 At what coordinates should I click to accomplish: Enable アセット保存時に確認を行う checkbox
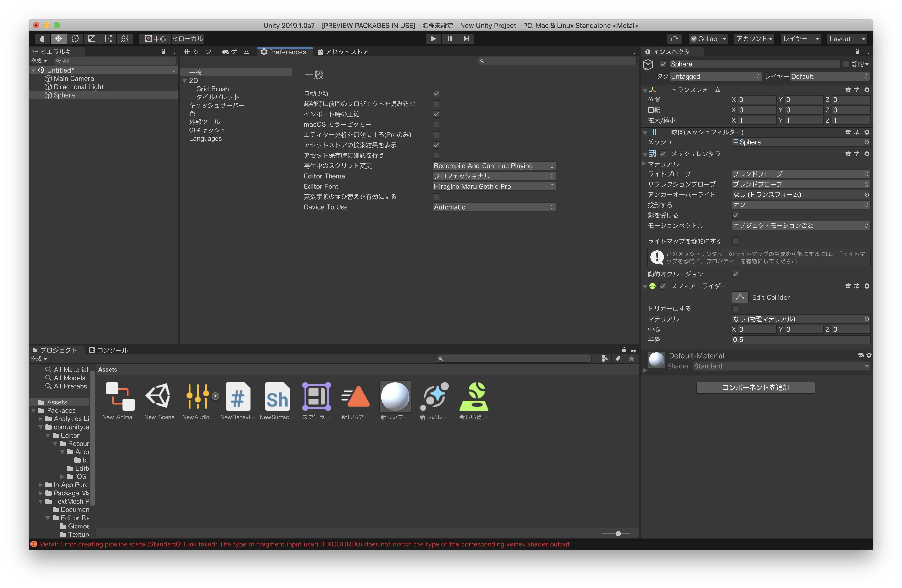coord(437,156)
